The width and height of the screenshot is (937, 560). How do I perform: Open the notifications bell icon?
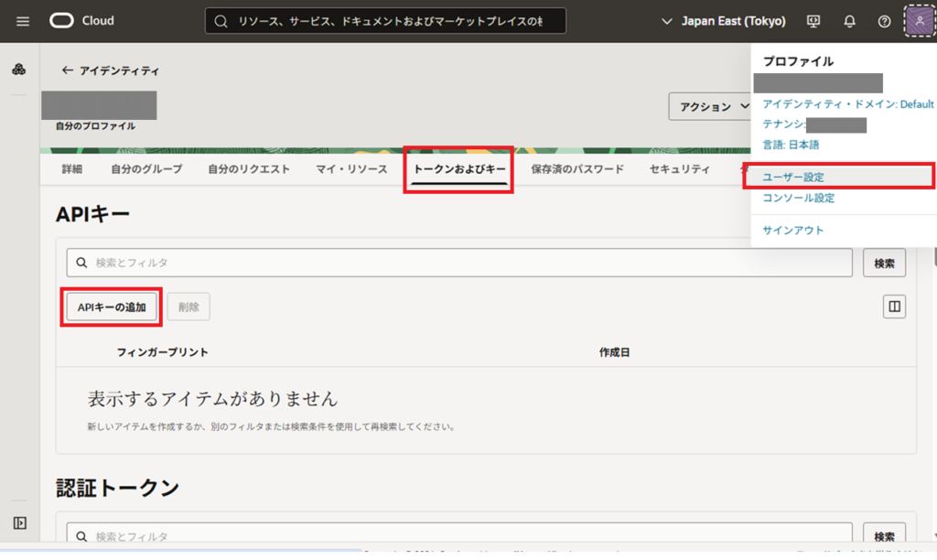tap(849, 21)
